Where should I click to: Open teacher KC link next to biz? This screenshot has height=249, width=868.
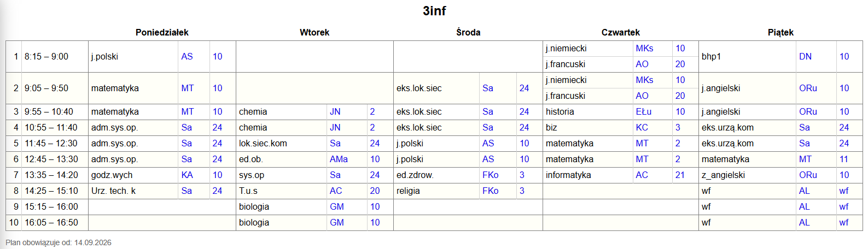point(642,127)
